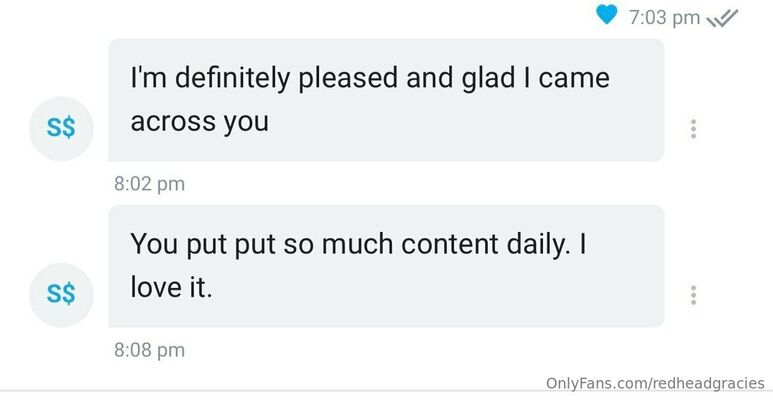This screenshot has width=773, height=400.
Task: Click 'redheadgracies' username in the watermark
Action: 709,383
